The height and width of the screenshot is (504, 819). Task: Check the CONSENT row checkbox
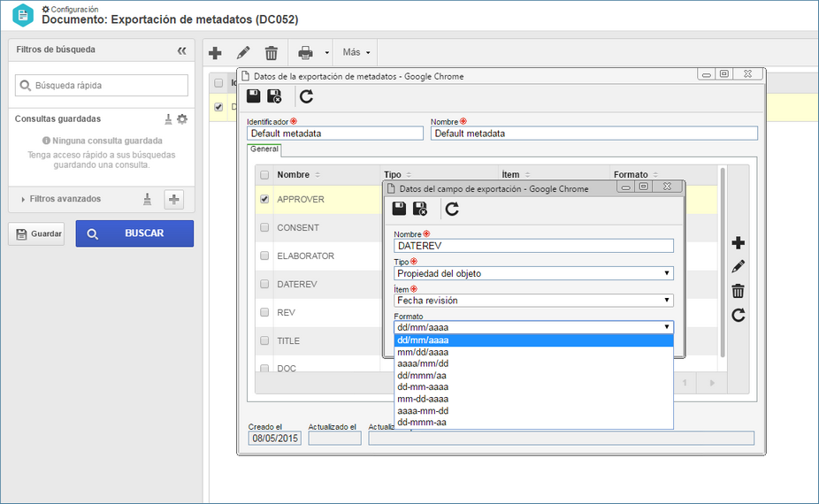[264, 228]
